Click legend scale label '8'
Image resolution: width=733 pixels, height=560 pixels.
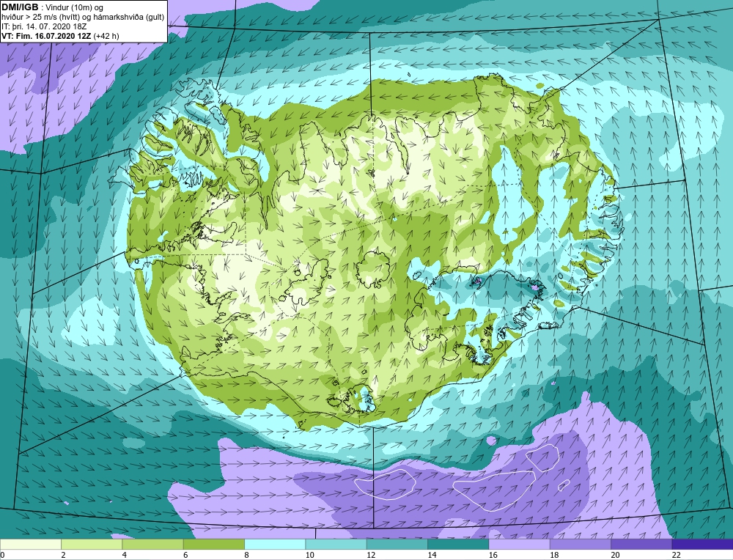[246, 555]
